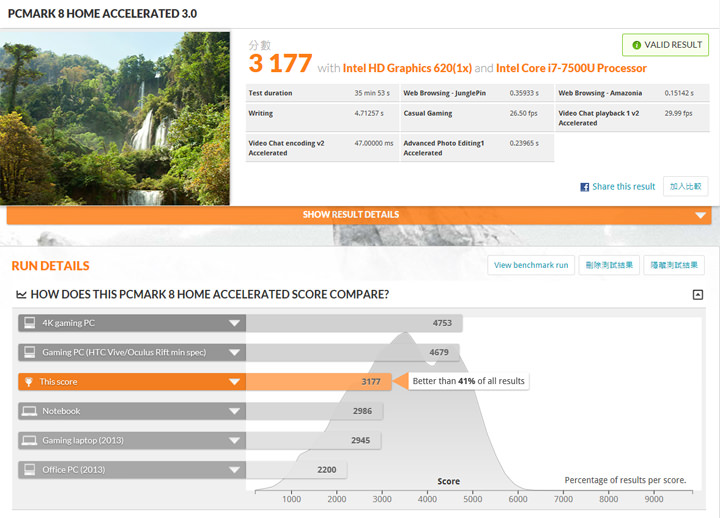Viewport: 720px width, 518px height.
Task: Click the trophy icon on This score row
Action: click(x=29, y=382)
